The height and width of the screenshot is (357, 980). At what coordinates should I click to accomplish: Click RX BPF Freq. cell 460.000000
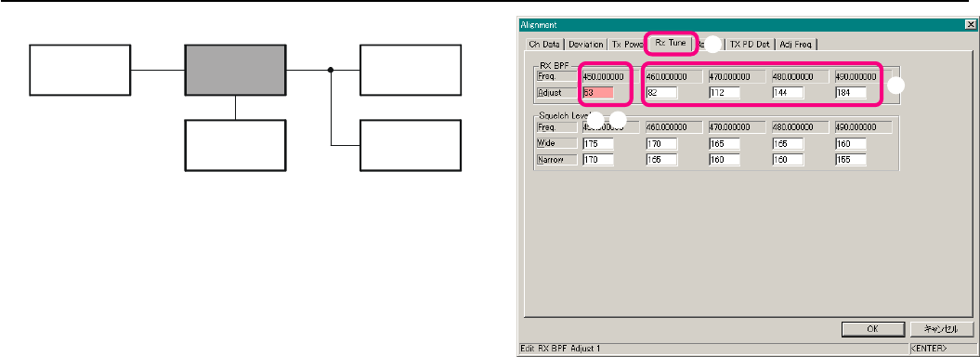click(673, 76)
